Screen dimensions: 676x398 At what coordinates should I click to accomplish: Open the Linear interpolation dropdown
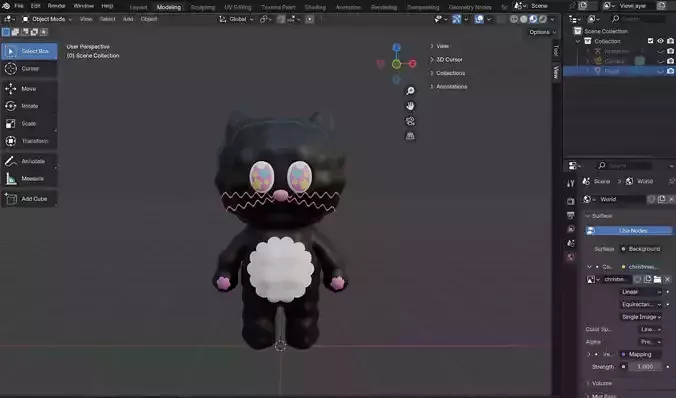click(641, 292)
